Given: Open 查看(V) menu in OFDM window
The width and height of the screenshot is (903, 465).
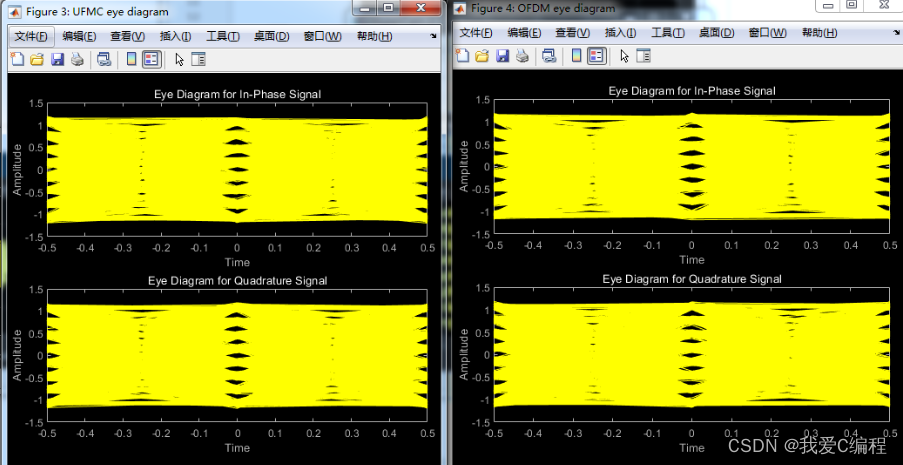Looking at the screenshot, I should coord(572,33).
